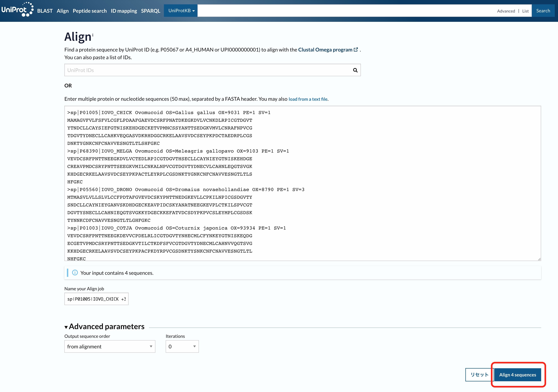Viewport: 558px width, 392px height.
Task: Click the header Search button
Action: pos(543,11)
